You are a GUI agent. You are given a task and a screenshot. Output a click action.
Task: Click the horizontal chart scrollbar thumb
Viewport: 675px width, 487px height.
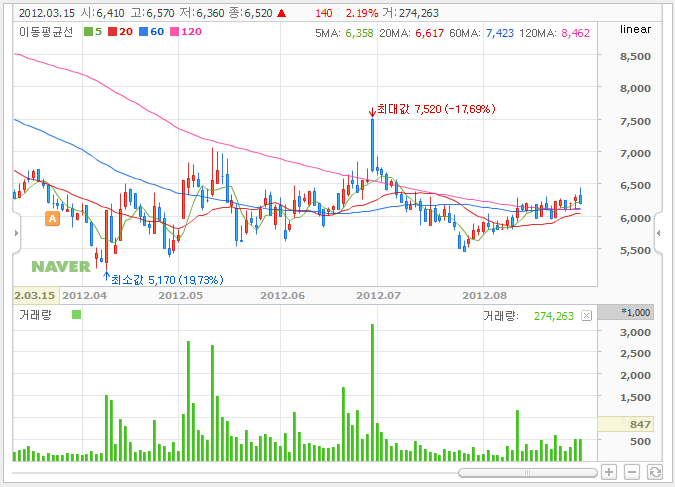coord(528,473)
